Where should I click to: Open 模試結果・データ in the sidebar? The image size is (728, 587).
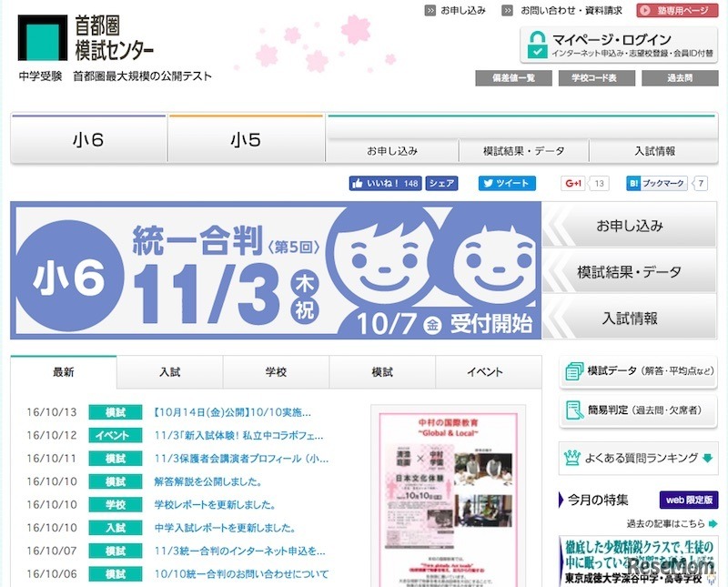pos(630,270)
